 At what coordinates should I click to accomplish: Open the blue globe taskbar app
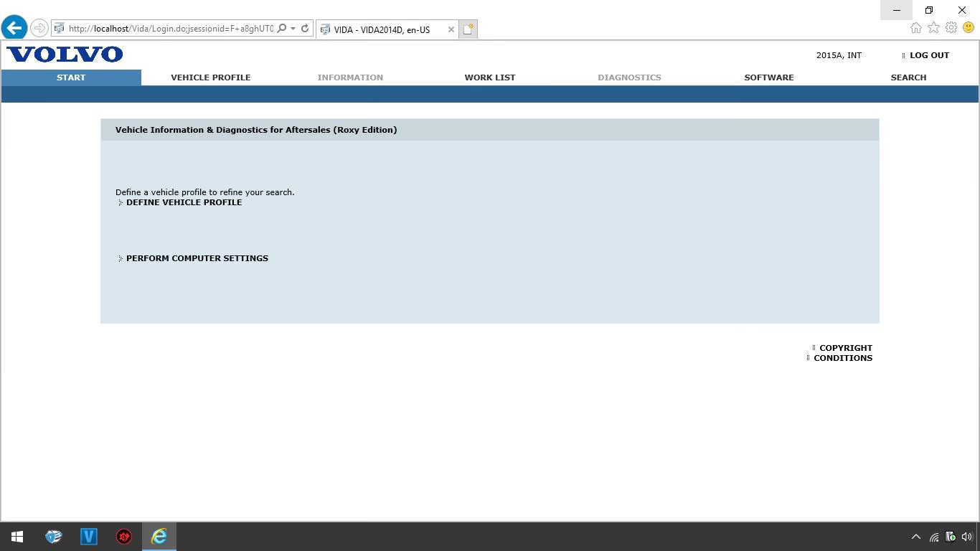click(x=54, y=537)
